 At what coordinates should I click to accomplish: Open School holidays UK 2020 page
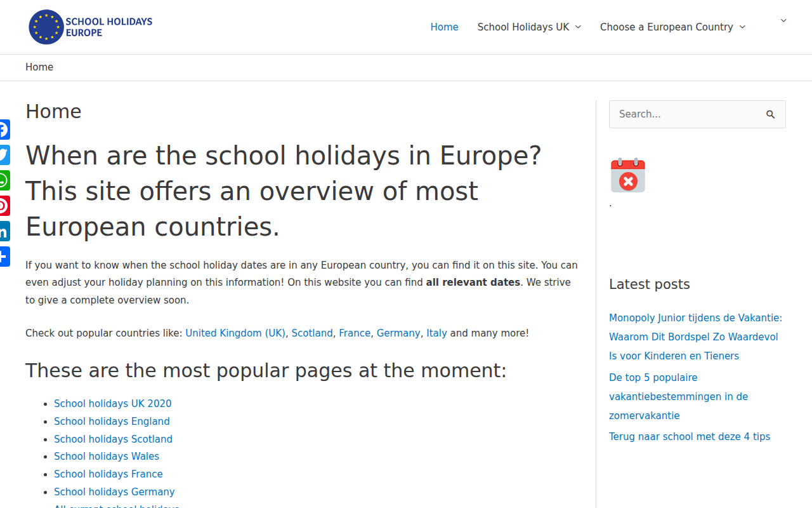coord(113,404)
